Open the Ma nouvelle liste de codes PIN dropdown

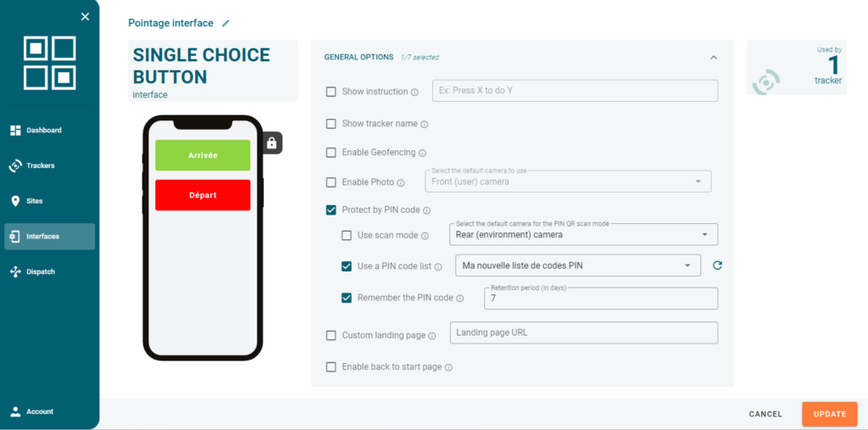click(x=578, y=265)
